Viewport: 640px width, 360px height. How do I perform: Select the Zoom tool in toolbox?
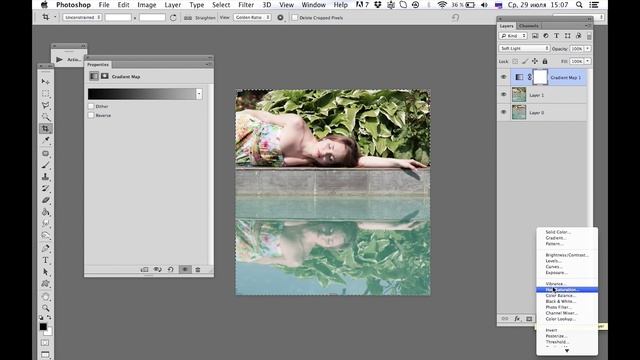[45, 308]
